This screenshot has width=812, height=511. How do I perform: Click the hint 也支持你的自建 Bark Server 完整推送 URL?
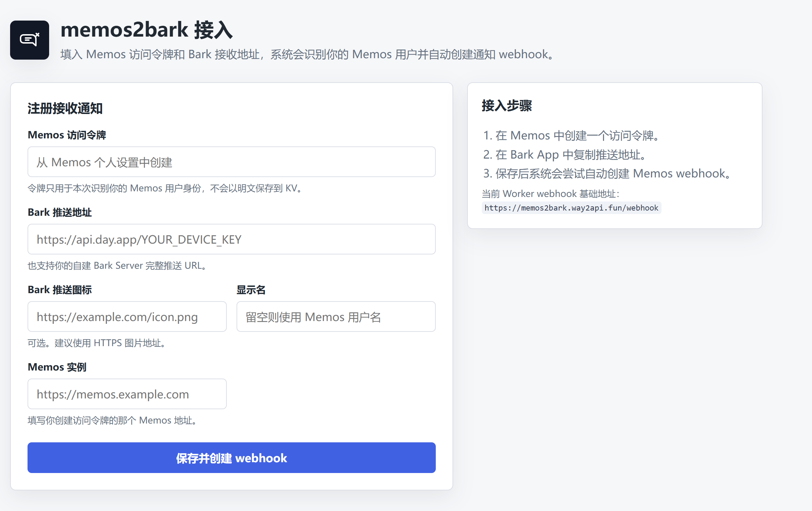point(117,266)
